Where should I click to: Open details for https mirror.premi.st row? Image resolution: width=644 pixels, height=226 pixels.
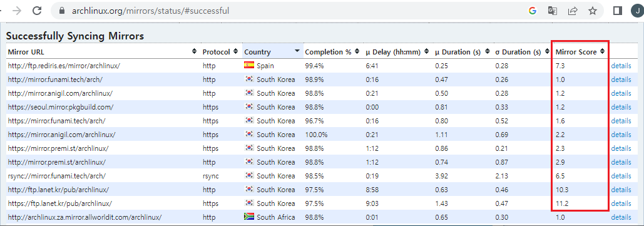click(x=621, y=148)
